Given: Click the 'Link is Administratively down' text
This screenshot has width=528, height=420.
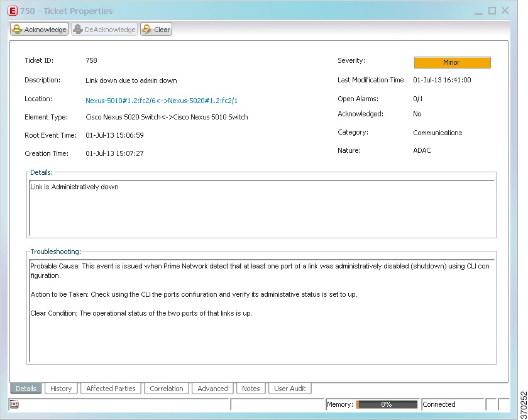Looking at the screenshot, I should point(74,187).
